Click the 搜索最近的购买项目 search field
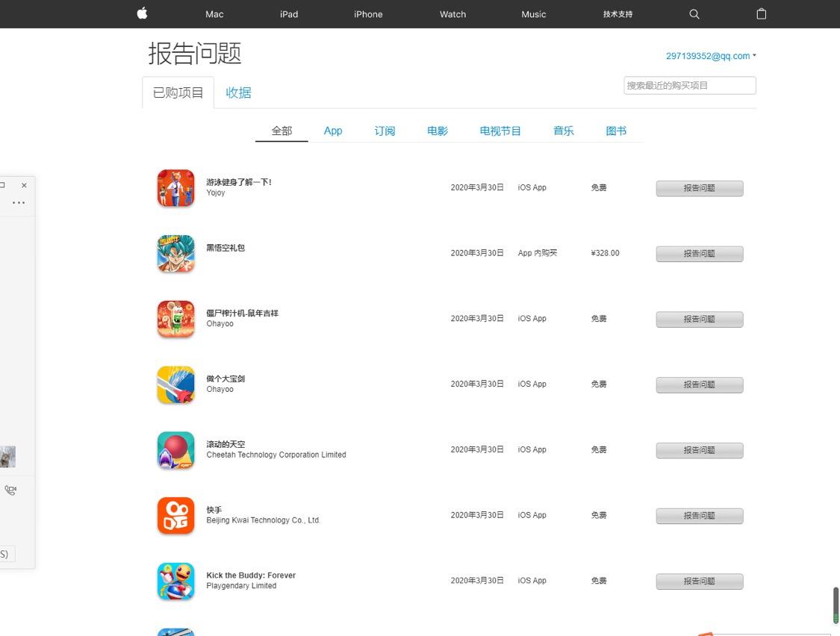The width and height of the screenshot is (840, 636). [x=689, y=85]
